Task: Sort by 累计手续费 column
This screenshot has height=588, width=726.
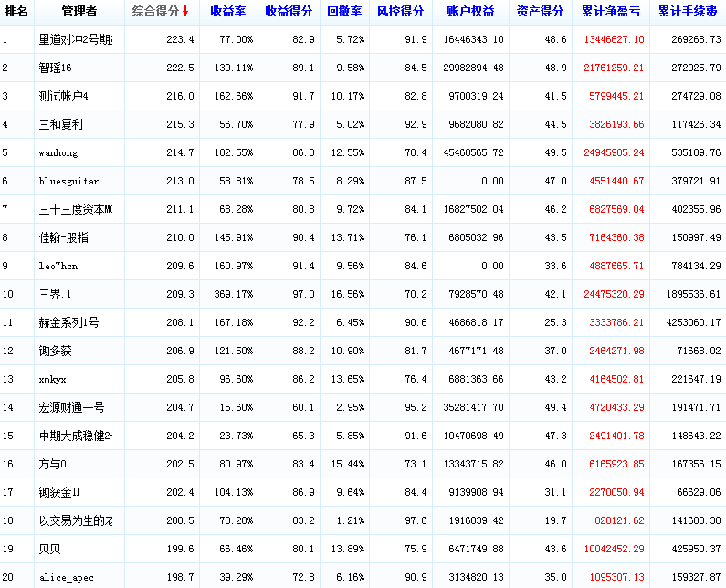Action: tap(687, 12)
